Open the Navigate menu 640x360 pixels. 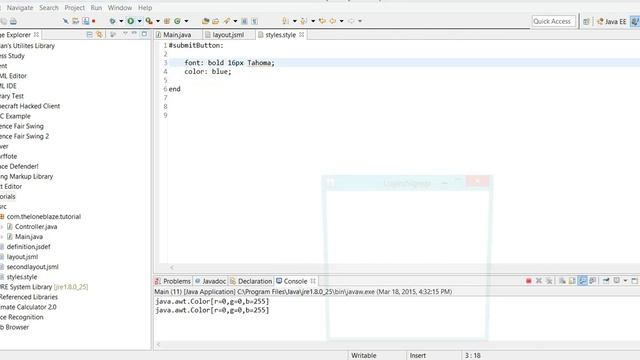point(20,8)
